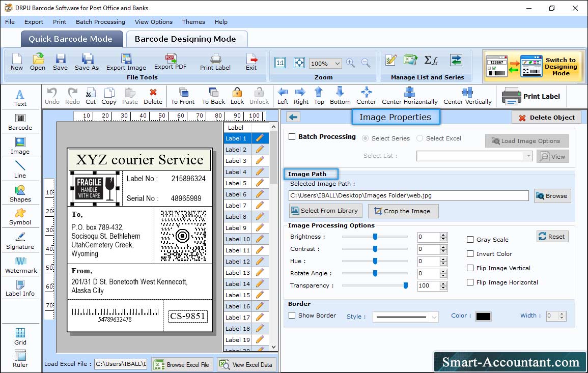Export the label as PDF
This screenshot has width=588, height=373.
coord(170,62)
